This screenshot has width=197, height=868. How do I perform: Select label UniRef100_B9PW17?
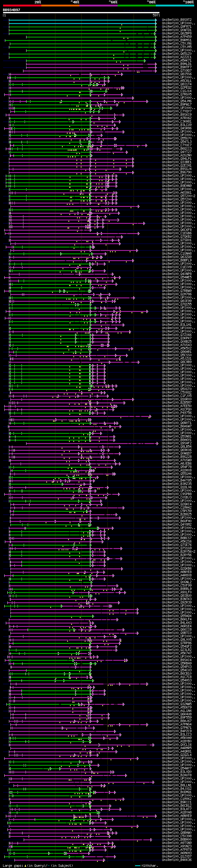pyautogui.click(x=177, y=104)
